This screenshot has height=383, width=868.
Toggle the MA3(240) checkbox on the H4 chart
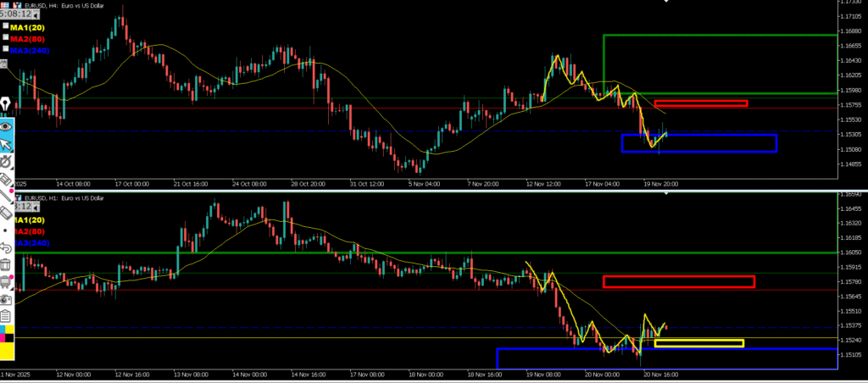6,48
